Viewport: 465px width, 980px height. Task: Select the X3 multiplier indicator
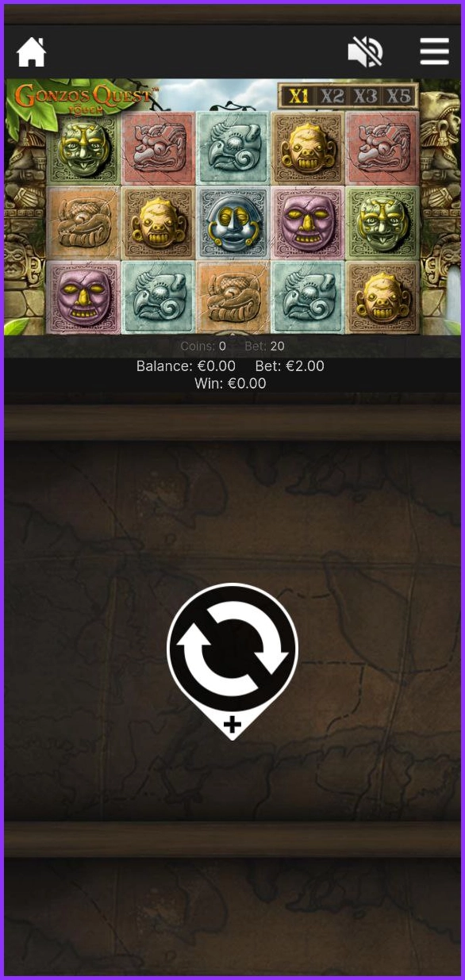click(x=366, y=96)
